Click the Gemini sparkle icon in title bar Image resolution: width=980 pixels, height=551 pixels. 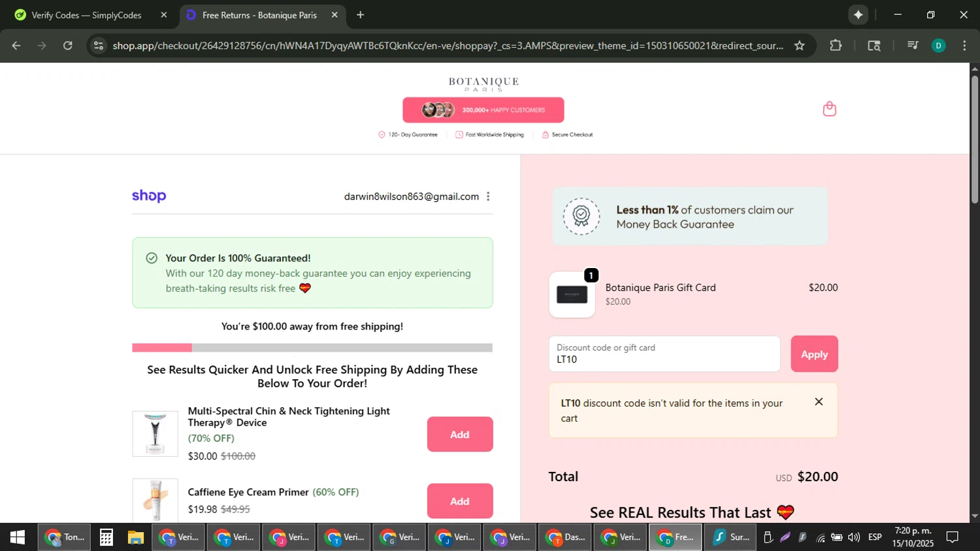(858, 15)
